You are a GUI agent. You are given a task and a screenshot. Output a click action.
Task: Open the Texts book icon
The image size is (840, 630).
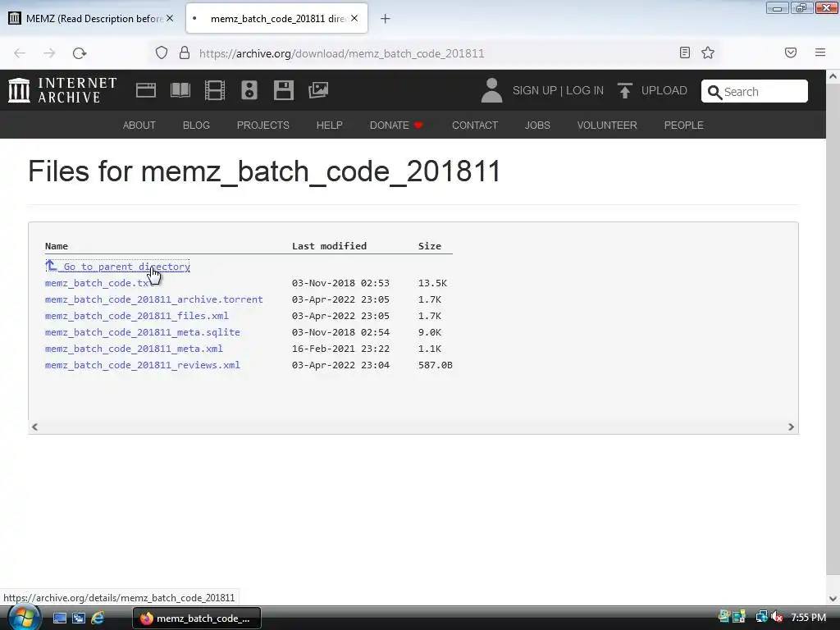180,90
